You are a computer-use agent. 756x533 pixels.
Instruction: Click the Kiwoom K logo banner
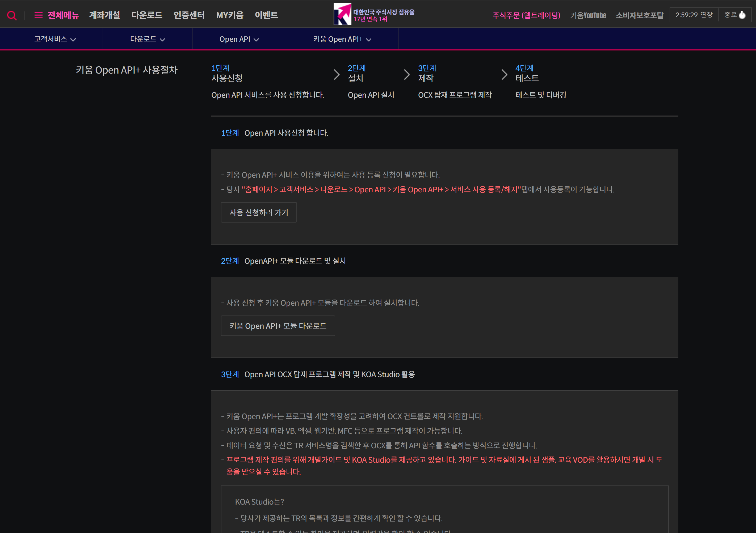click(342, 14)
